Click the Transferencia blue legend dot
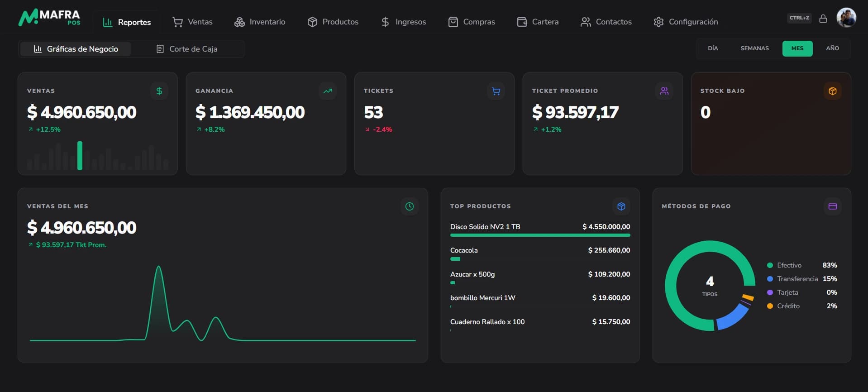 (x=770, y=279)
